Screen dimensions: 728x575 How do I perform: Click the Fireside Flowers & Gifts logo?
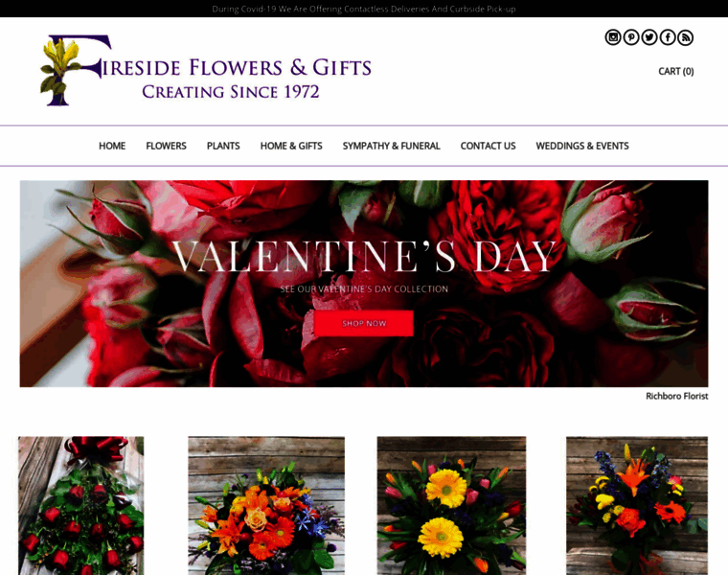[206, 70]
